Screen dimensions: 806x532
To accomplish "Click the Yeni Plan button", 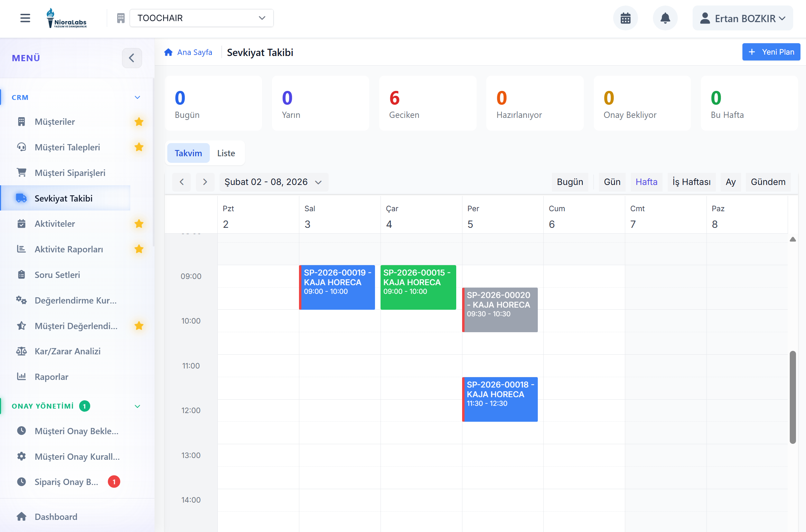I will 771,52.
